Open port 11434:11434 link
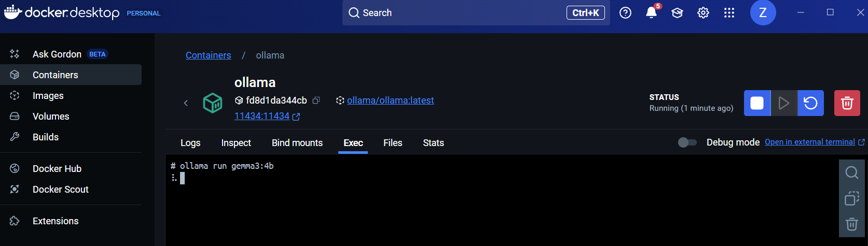Viewport: 868px width, 246px height. point(262,117)
